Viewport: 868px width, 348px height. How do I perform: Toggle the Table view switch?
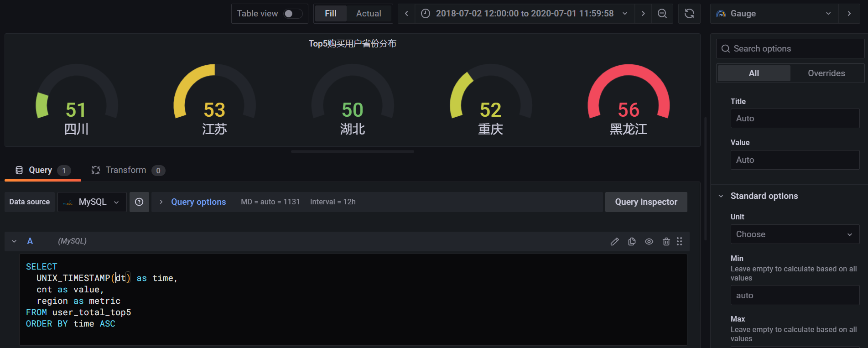tap(292, 14)
